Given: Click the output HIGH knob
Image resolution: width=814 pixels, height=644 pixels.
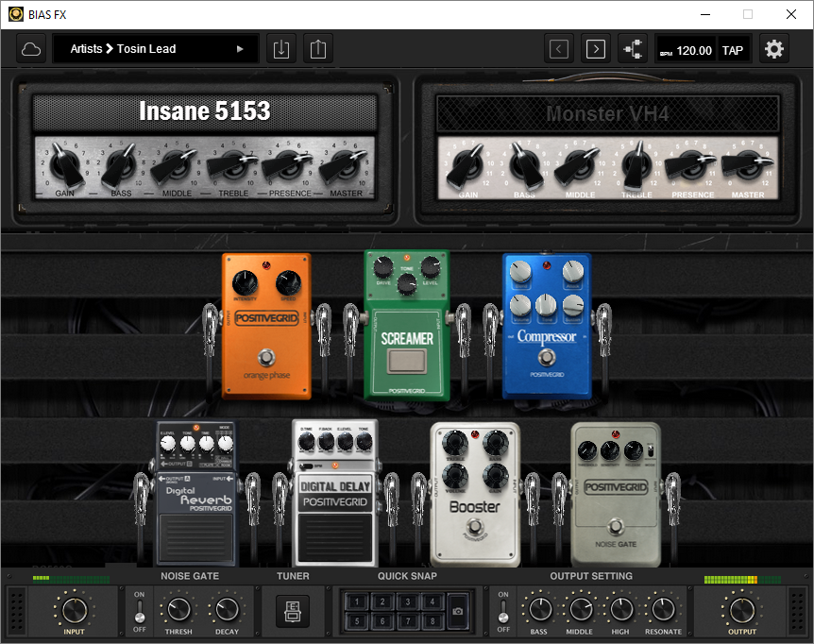Looking at the screenshot, I should click(x=620, y=610).
